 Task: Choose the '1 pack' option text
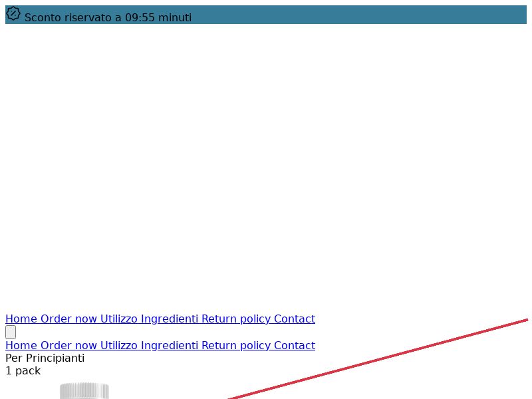point(23,371)
